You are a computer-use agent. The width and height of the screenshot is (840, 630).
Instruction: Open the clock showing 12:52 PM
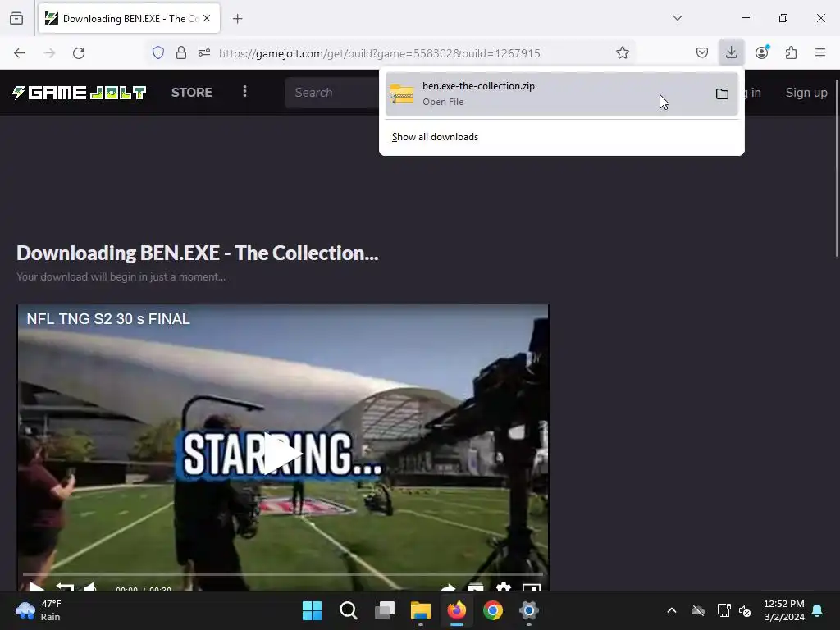[783, 610]
